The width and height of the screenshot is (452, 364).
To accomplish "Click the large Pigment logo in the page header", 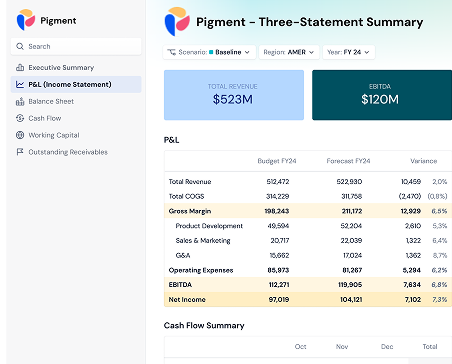I will 177,21.
